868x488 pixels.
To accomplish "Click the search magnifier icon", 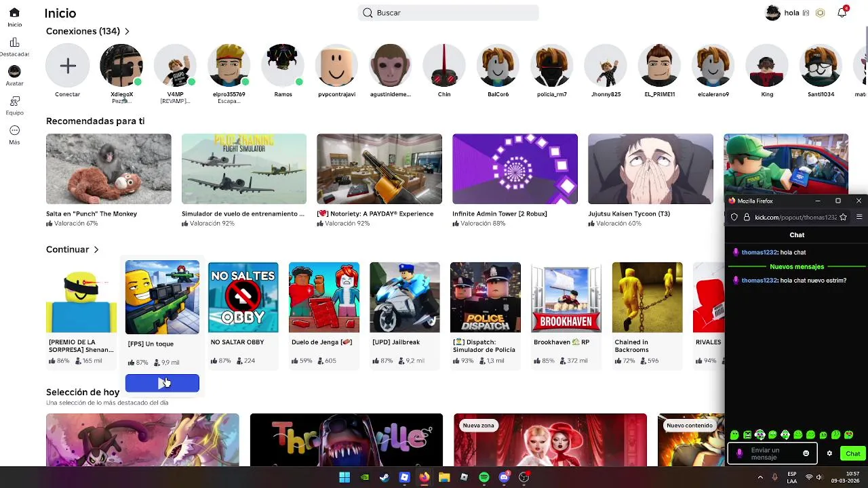I will (x=368, y=13).
